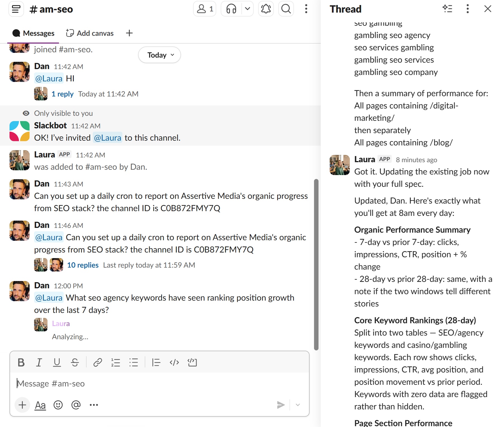Toggle strikethrough formatting
Image resolution: width=504 pixels, height=427 pixels.
(x=75, y=362)
